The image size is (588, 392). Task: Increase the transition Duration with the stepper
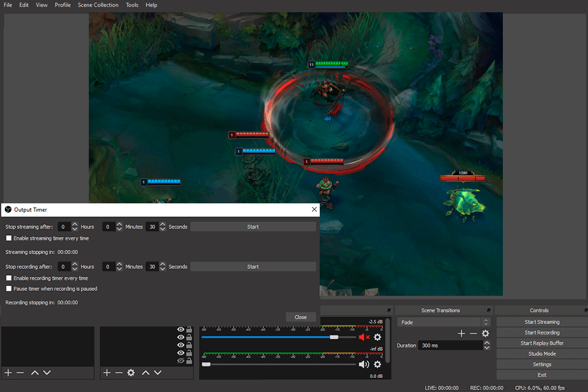coord(487,342)
